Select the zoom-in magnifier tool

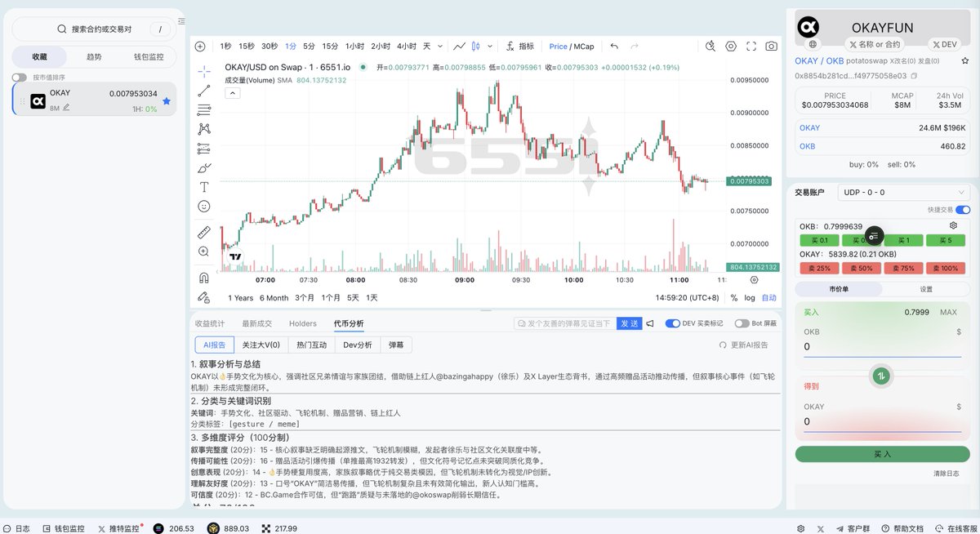tap(204, 251)
